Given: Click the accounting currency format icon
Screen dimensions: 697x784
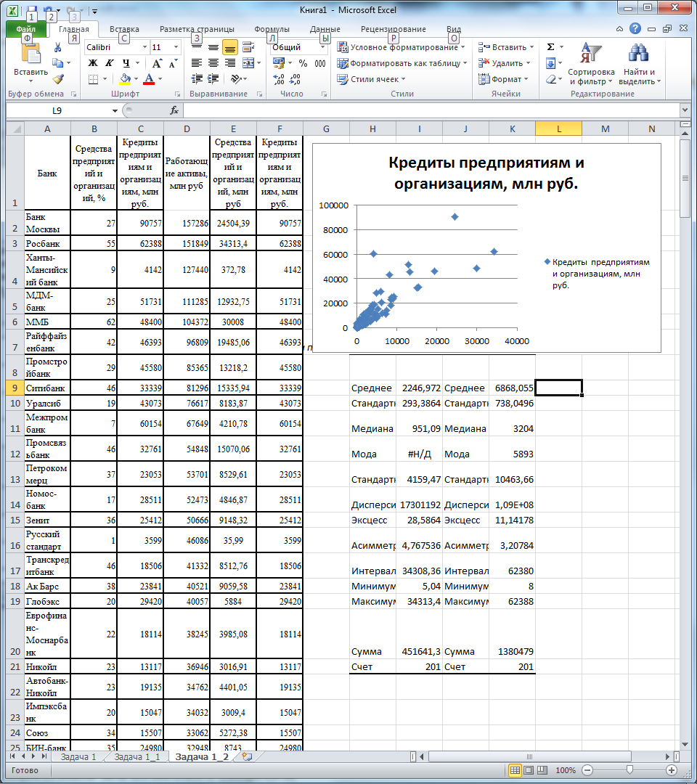Looking at the screenshot, I should [279, 63].
